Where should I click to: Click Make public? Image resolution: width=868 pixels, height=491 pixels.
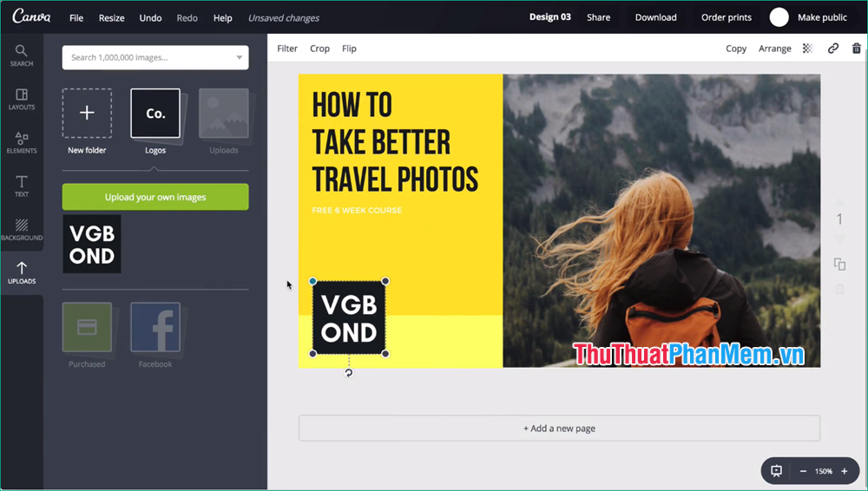[x=822, y=17]
